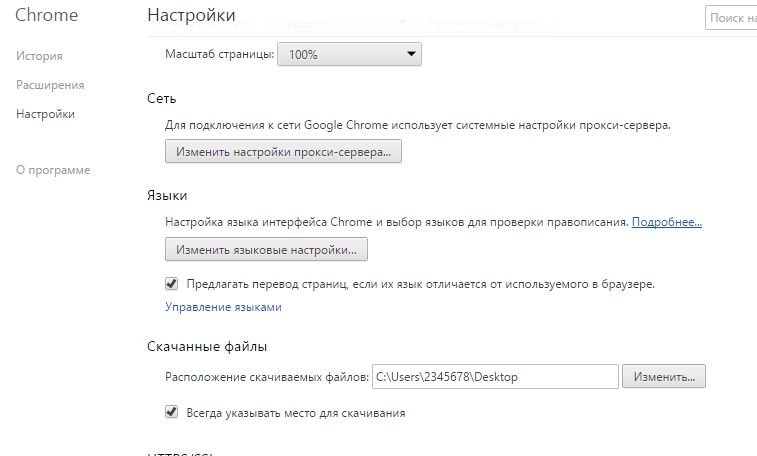This screenshot has width=757, height=456.
Task: Select Настройки in the left sidebar
Action: pyautogui.click(x=45, y=114)
